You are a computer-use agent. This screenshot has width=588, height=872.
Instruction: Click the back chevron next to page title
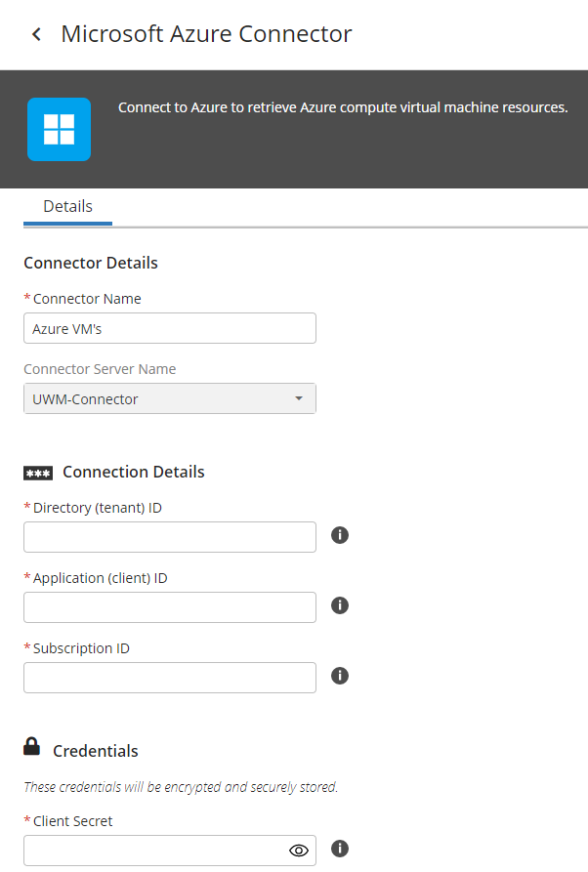pyautogui.click(x=34, y=33)
